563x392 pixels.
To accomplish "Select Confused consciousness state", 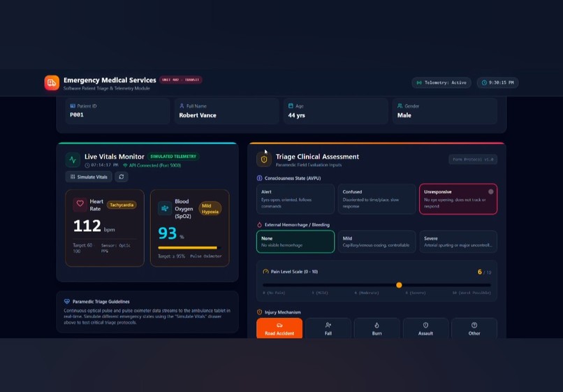I will point(376,199).
